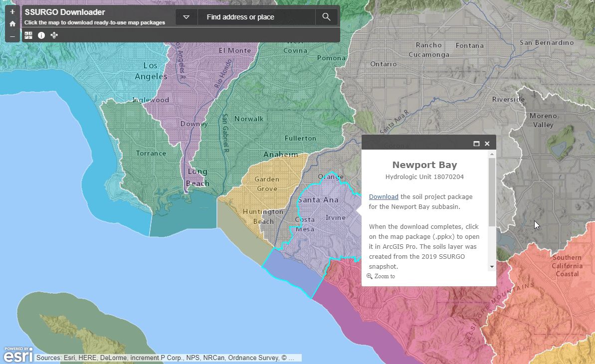
Task: Click the popup scrollbar down arrow
Action: click(x=492, y=267)
